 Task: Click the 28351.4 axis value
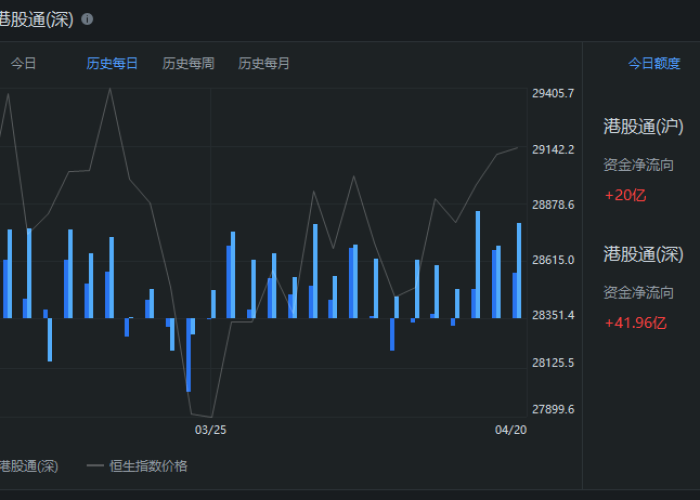tap(553, 315)
